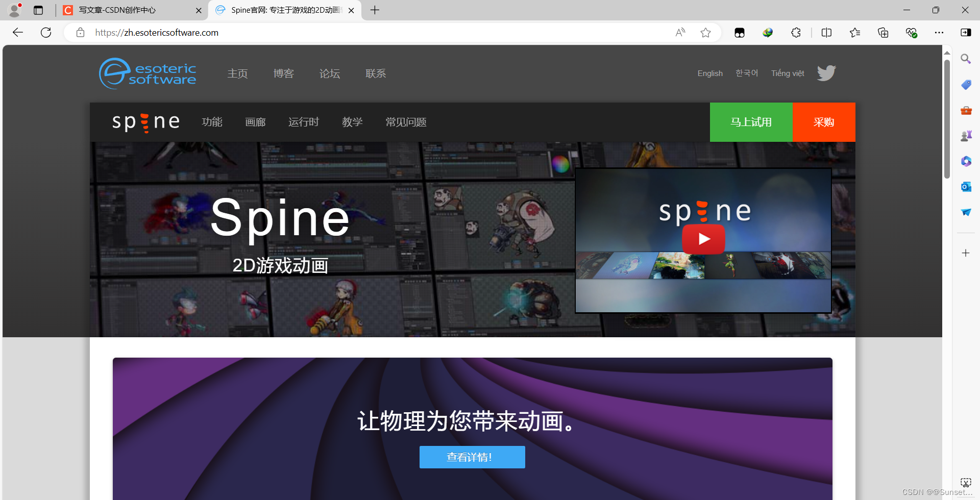The height and width of the screenshot is (500, 980).
Task: Open the black panda extension icon
Action: (739, 33)
